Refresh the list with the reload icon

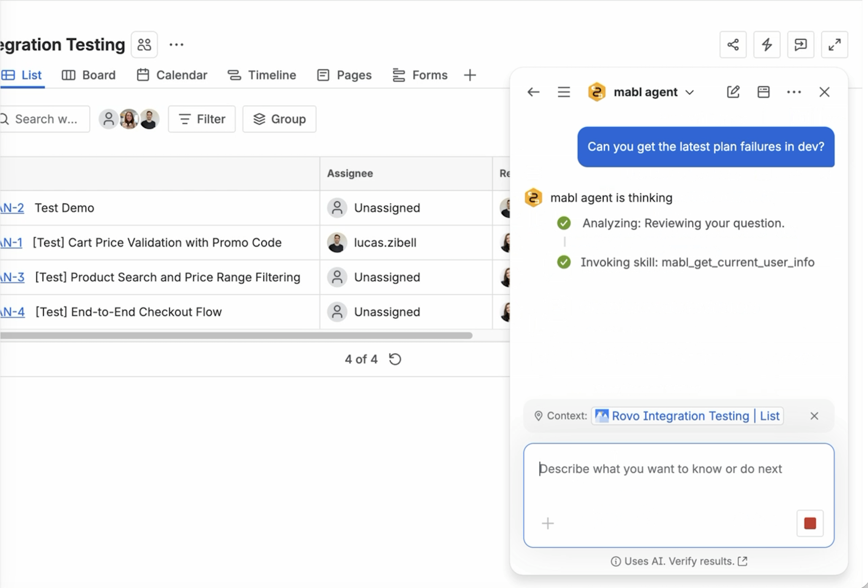(x=395, y=359)
